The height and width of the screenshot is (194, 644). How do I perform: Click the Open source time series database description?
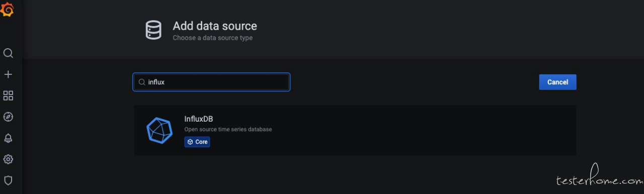click(228, 129)
